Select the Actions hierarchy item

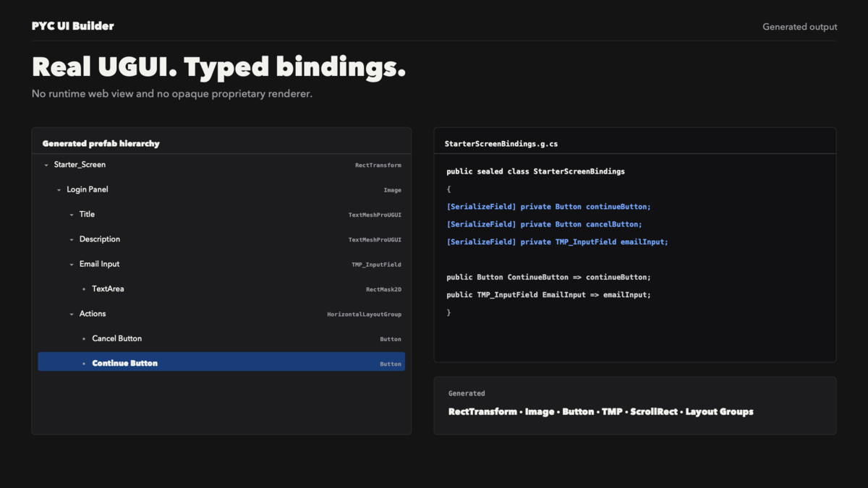[221, 314]
